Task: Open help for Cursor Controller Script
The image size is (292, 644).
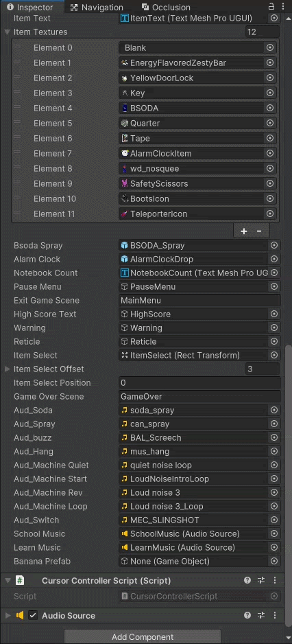Action: pos(247,580)
